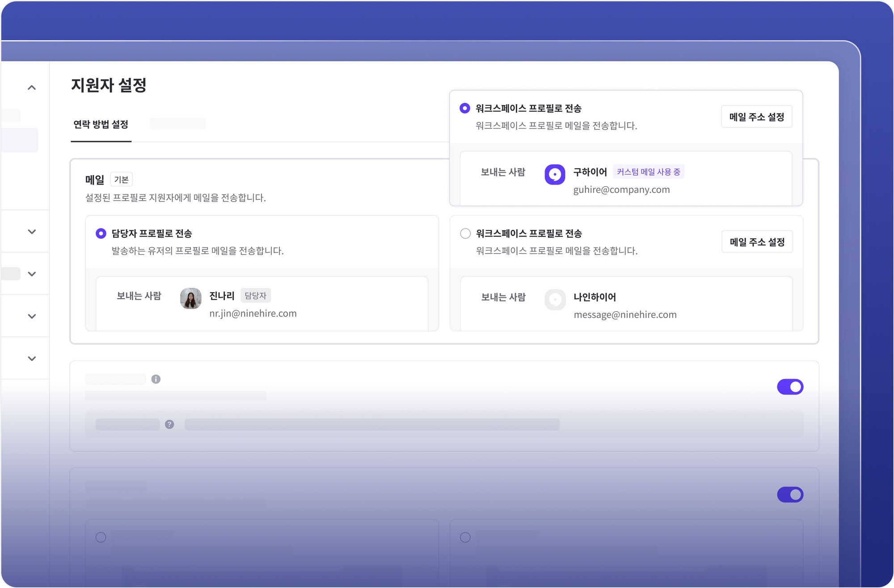The width and height of the screenshot is (894, 588).
Task: Click the gray 나인하이어 workspace logo icon
Action: [555, 299]
